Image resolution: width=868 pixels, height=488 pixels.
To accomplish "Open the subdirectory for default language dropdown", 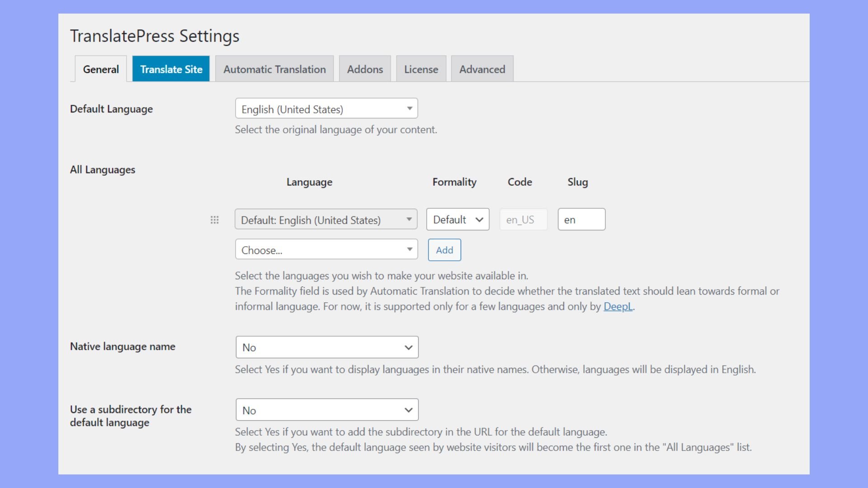I will coord(326,409).
